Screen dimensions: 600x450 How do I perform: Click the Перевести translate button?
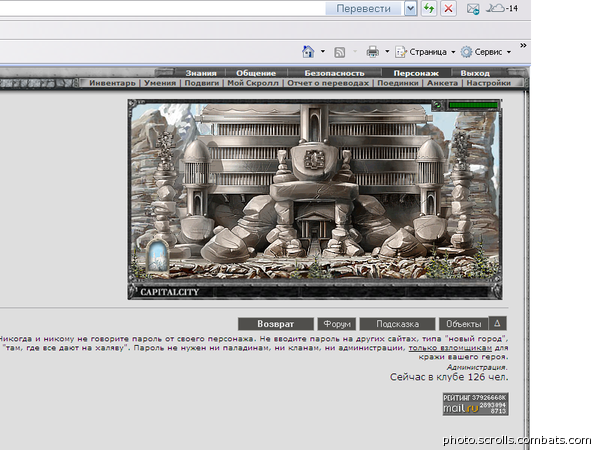(363, 8)
